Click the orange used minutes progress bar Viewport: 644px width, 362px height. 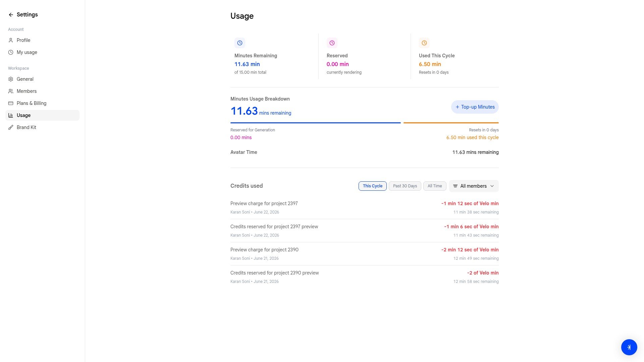pos(451,123)
